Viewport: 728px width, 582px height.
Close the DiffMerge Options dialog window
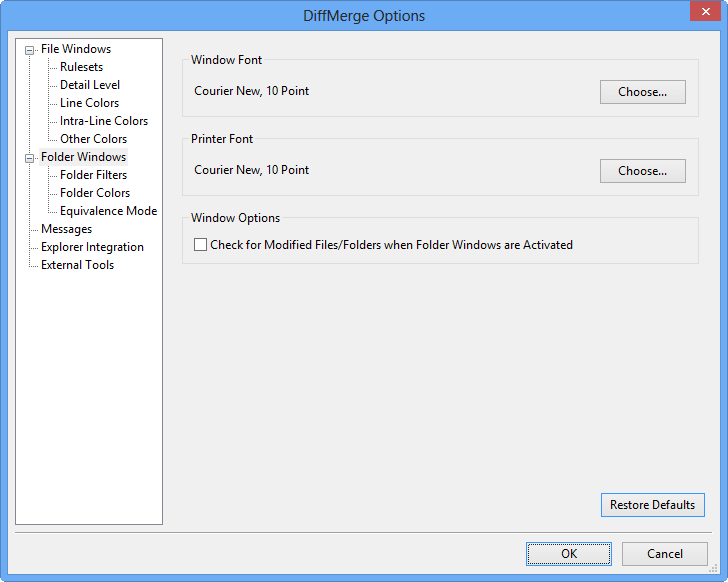pos(700,13)
